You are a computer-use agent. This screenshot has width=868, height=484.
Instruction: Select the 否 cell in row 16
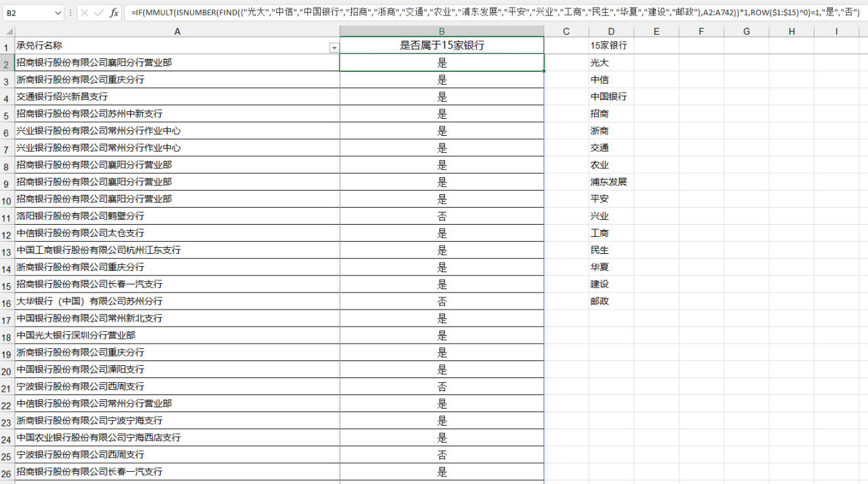(x=441, y=301)
